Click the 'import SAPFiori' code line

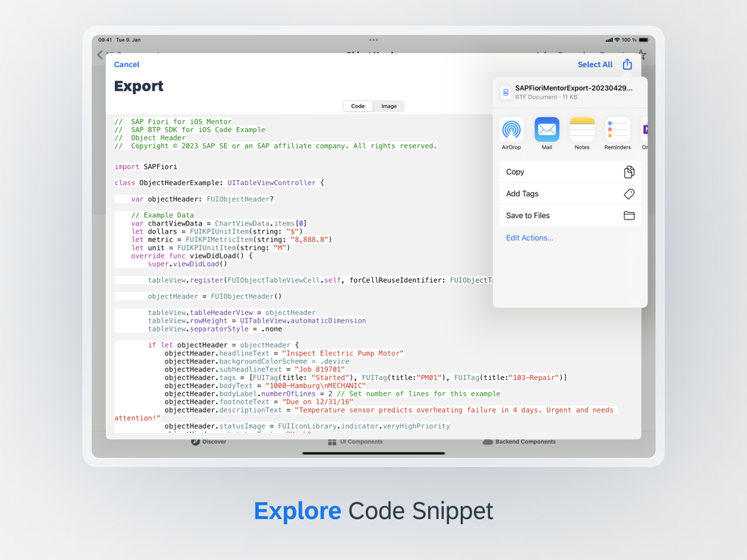(146, 167)
